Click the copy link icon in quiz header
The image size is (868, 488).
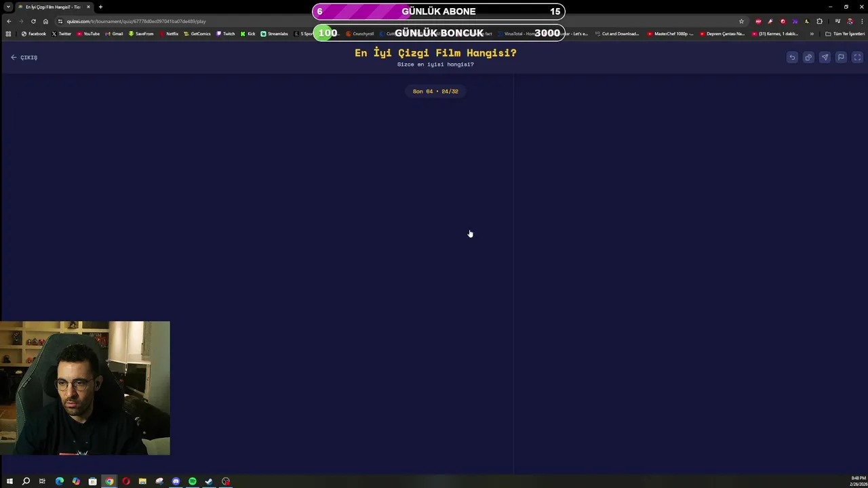(x=808, y=58)
